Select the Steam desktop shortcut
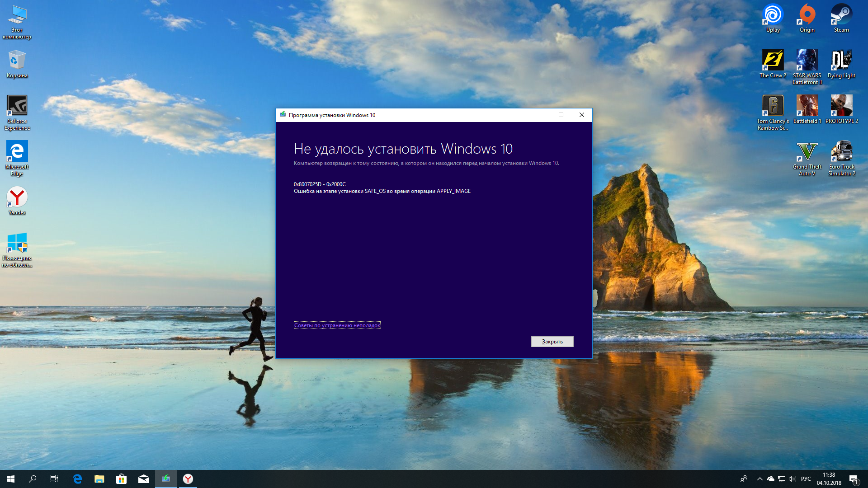Viewport: 868px width, 488px height. pos(841,18)
